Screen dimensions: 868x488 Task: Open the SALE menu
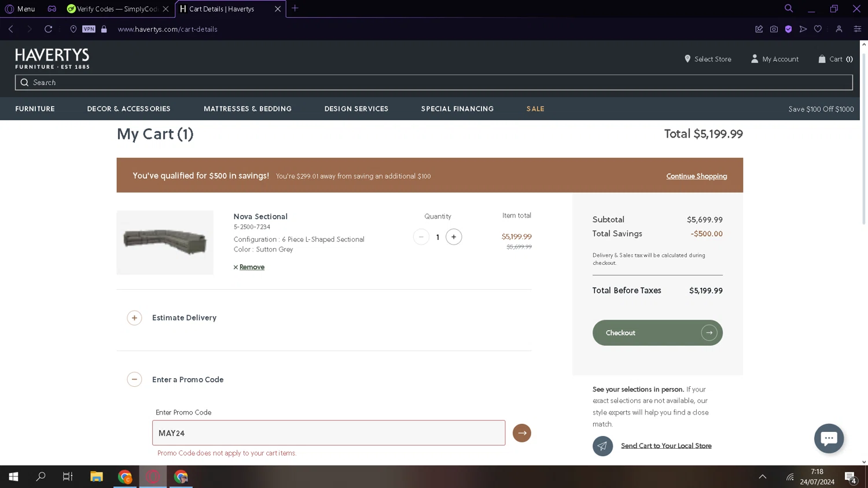pos(535,109)
